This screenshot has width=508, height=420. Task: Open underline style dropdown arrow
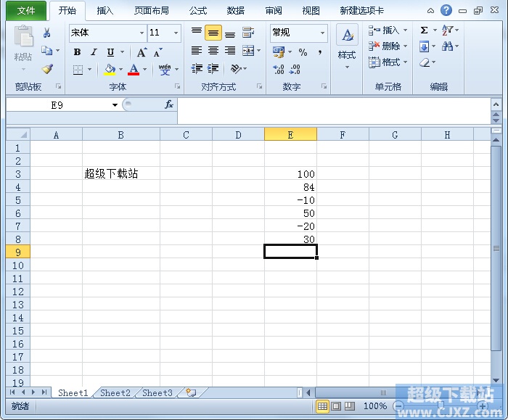pos(122,52)
